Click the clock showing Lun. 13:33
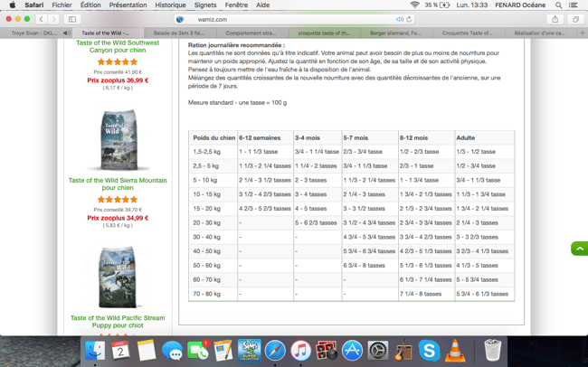 coord(471,5)
